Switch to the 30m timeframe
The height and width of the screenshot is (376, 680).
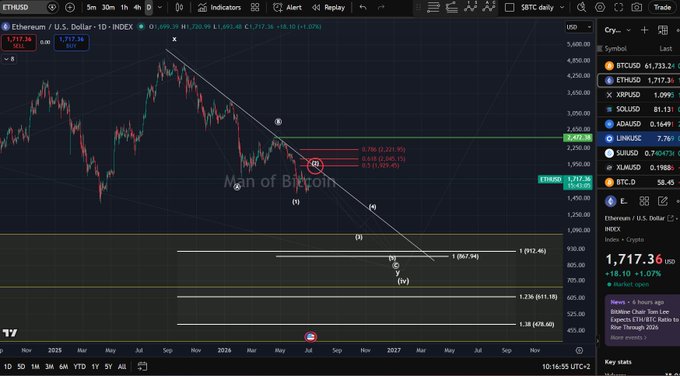pyautogui.click(x=108, y=7)
